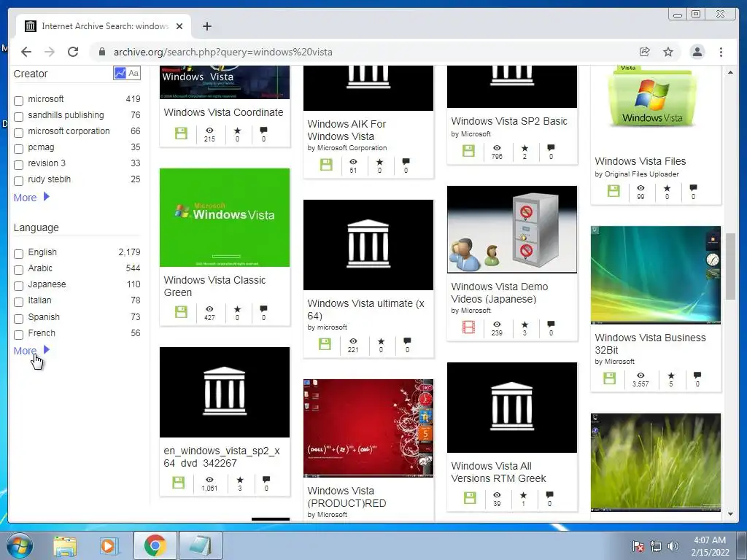Filter results by Arabic language
747x560 pixels.
[18, 270]
